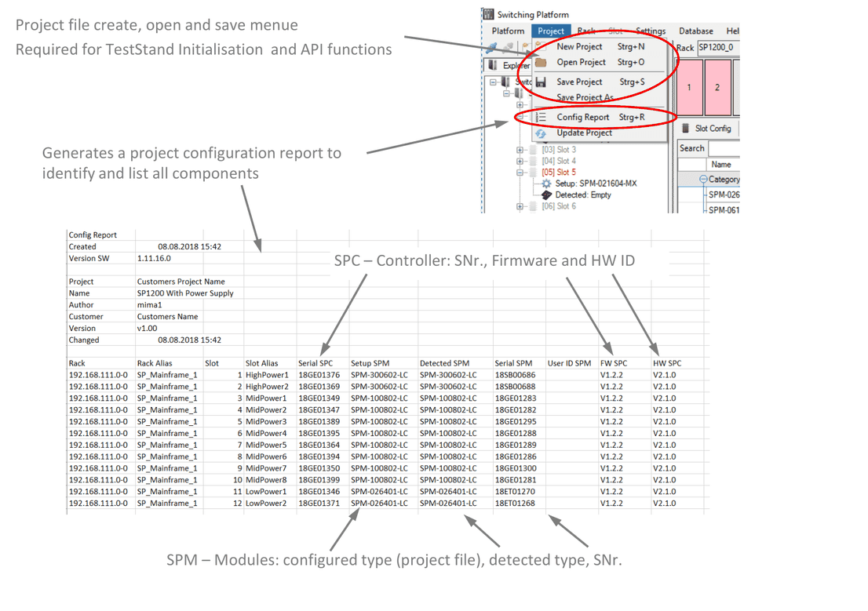Open the Project menu
The width and height of the screenshot is (868, 611).
551,31
